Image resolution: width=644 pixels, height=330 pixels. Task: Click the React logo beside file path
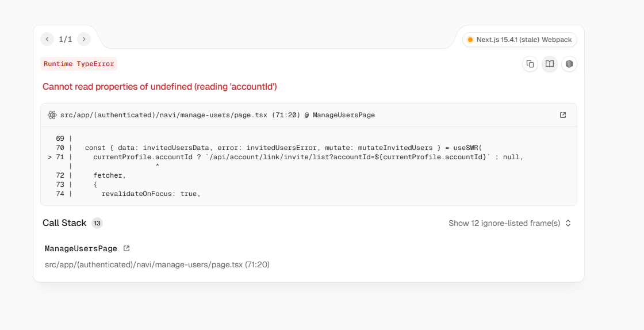[x=52, y=115]
